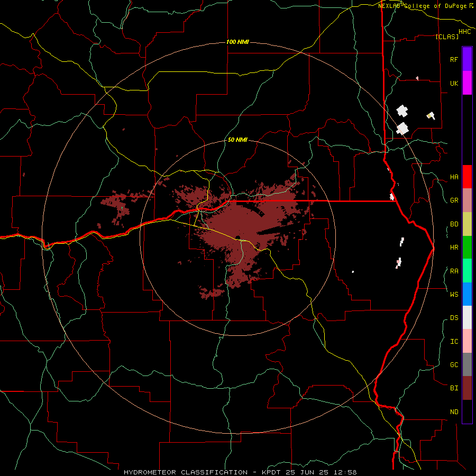Screen dimensions: 476x476
Task: Click the IC pink legend swatch
Action: click(x=467, y=341)
